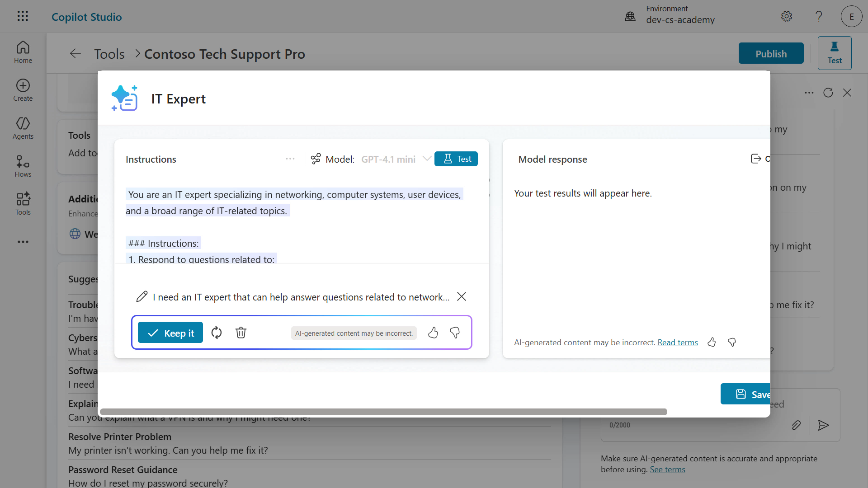Click the settings gear icon

(787, 17)
